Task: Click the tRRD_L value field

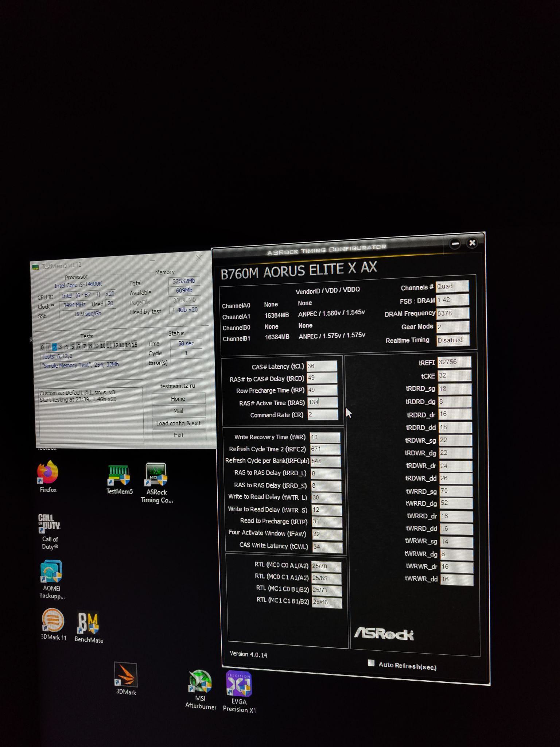Action: coord(326,473)
